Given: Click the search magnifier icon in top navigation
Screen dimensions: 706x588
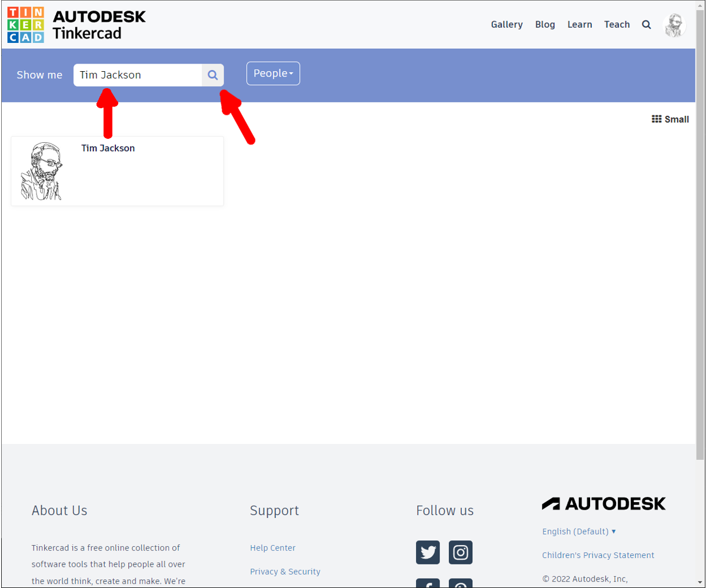Looking at the screenshot, I should coord(647,25).
